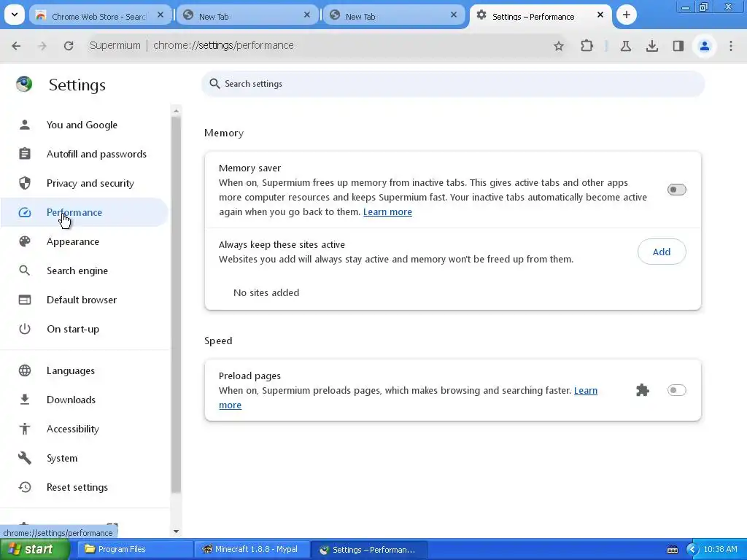This screenshot has height=560, width=747.
Task: Close the first New Tab
Action: click(x=307, y=15)
